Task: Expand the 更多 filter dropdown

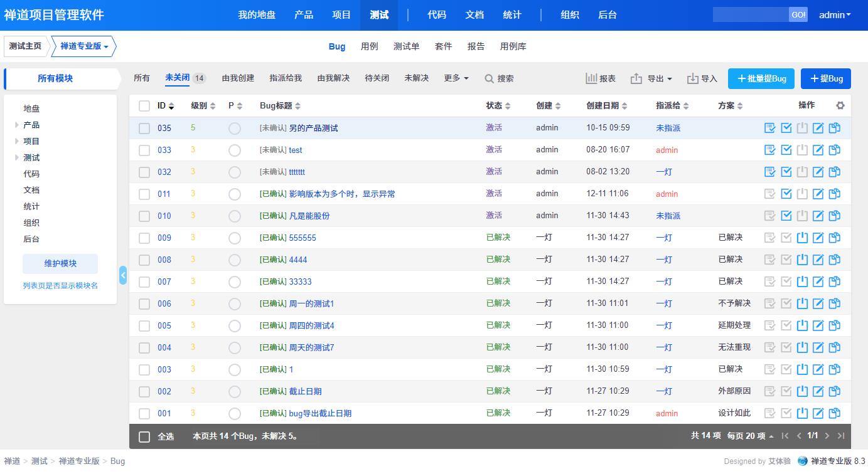Action: (456, 78)
